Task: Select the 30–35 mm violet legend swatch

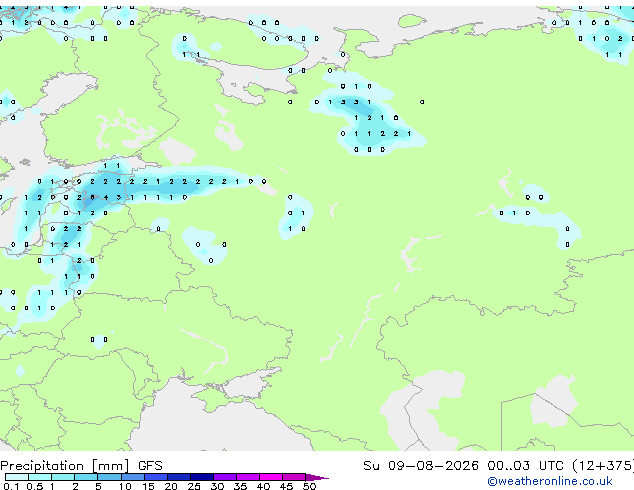Action: pyautogui.click(x=225, y=477)
